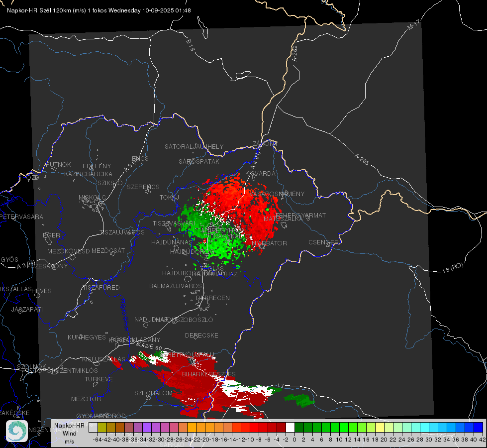Viewport: 487px width, 448px height.
Task: Click the MEZŐTÚR label
Action: coord(86,399)
